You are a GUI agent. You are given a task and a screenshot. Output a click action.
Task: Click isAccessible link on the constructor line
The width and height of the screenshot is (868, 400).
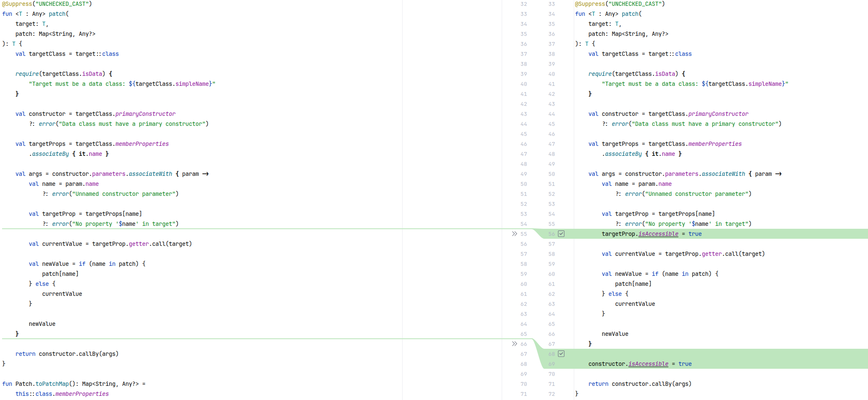pos(648,364)
